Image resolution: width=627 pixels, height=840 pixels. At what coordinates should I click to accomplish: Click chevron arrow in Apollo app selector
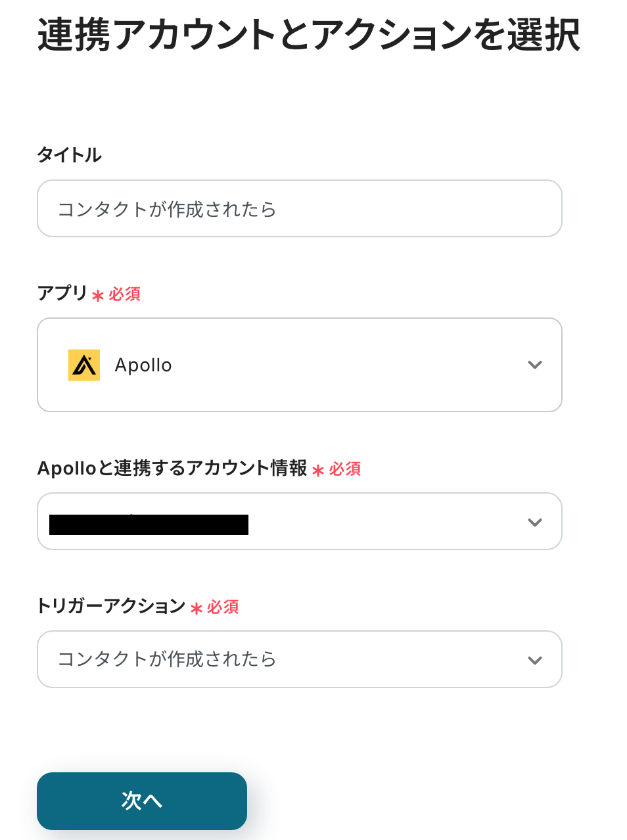click(x=534, y=365)
